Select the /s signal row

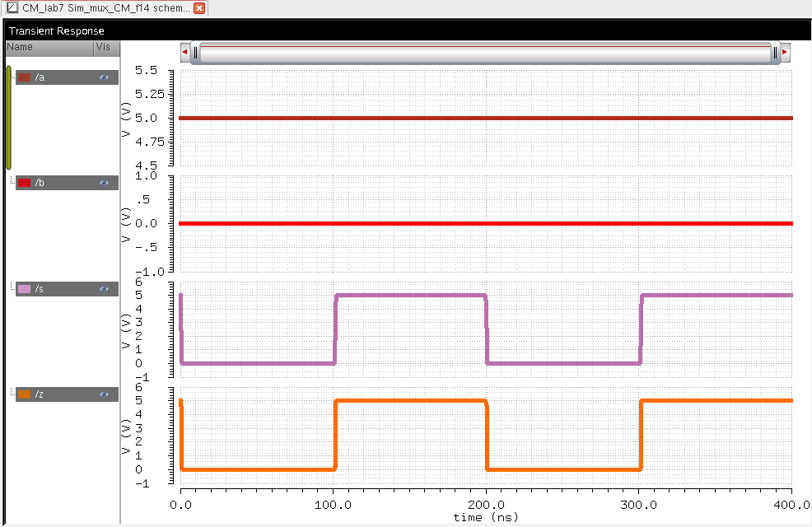[x=67, y=289]
